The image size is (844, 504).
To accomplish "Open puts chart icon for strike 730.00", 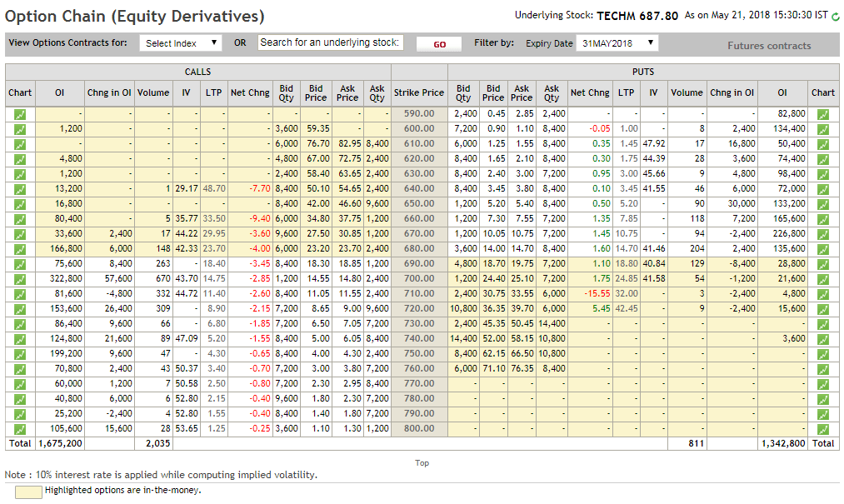I will pos(823,324).
